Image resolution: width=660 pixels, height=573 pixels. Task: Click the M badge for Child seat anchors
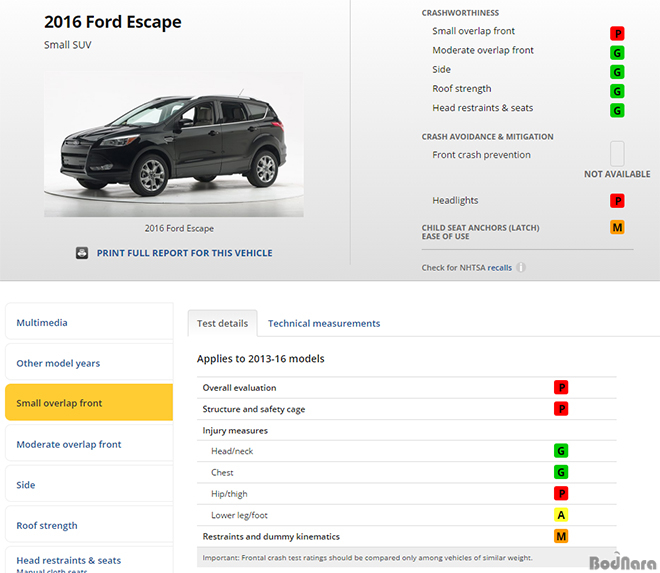point(617,227)
